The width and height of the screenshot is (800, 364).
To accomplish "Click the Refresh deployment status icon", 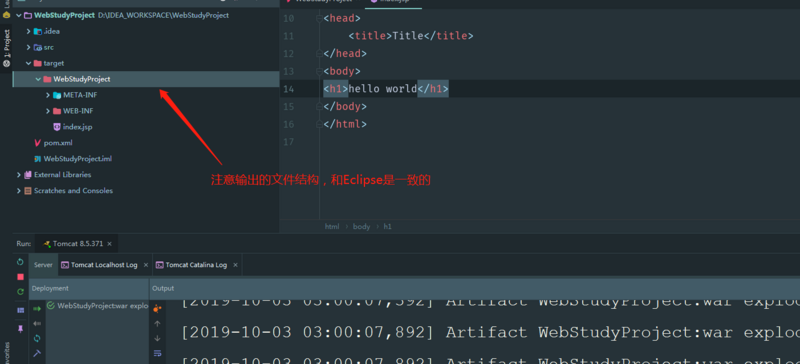I will 37,338.
